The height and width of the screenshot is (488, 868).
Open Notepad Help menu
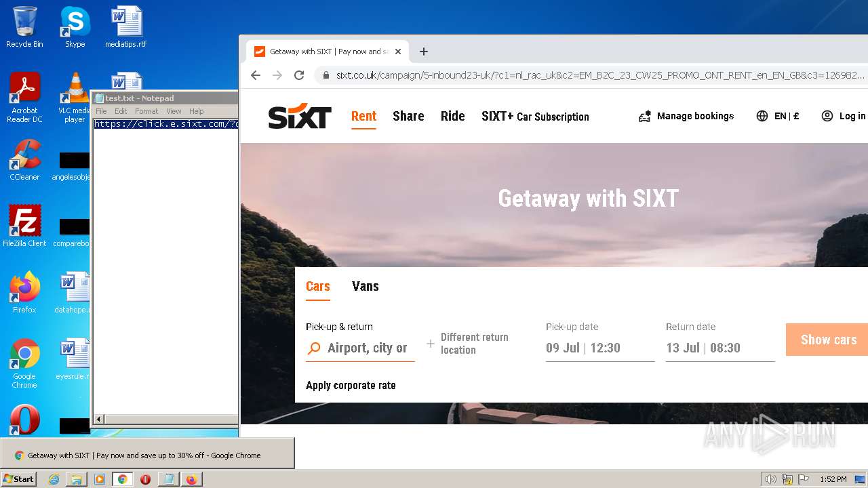tap(196, 111)
